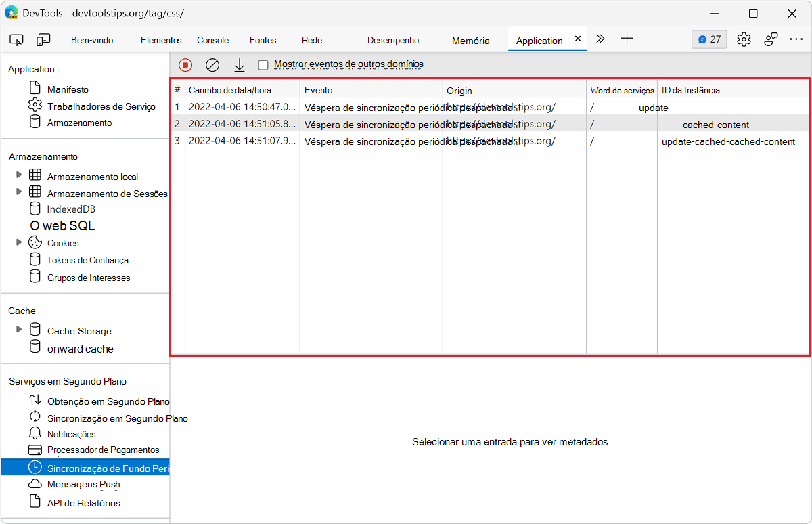Click the Armazenamento cylinder icon under Application
The height and width of the screenshot is (524, 812).
coord(35,122)
